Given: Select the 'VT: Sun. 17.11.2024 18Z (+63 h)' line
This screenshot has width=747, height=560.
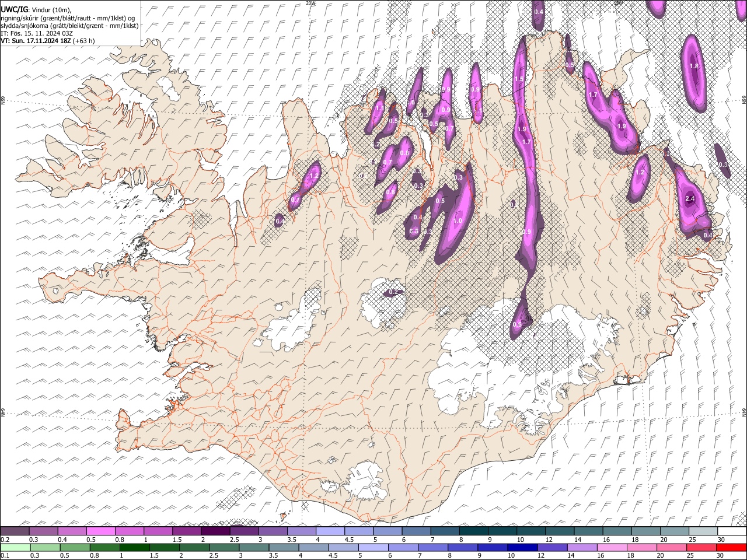Looking at the screenshot, I should pos(47,41).
